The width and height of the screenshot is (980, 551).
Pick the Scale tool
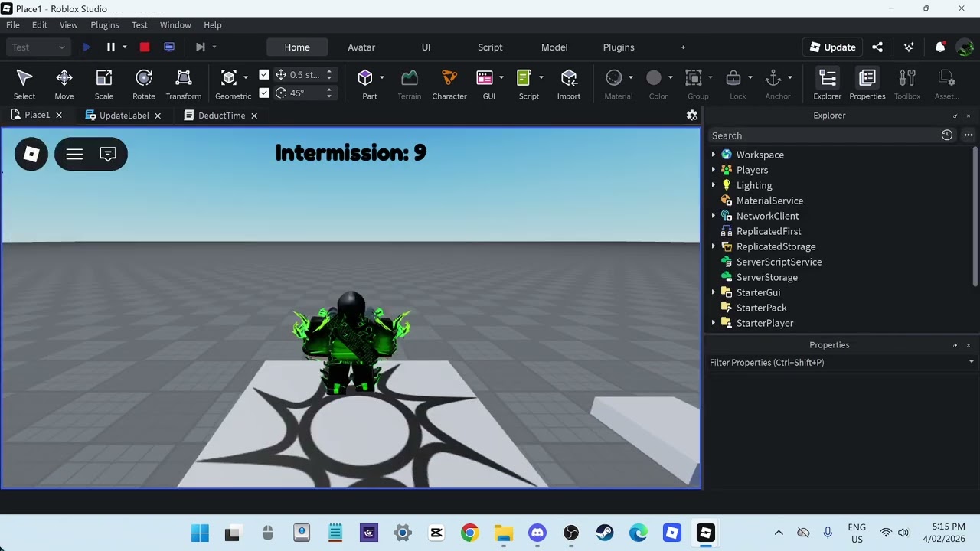click(104, 84)
